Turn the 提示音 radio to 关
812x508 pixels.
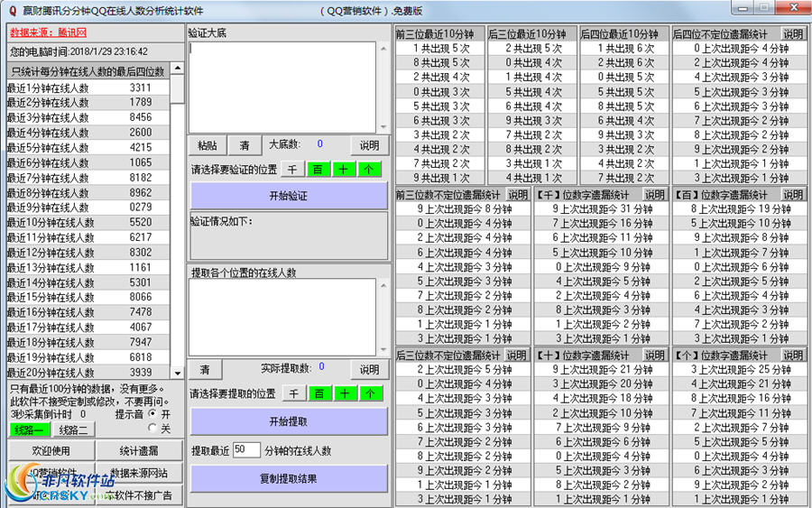coord(152,428)
